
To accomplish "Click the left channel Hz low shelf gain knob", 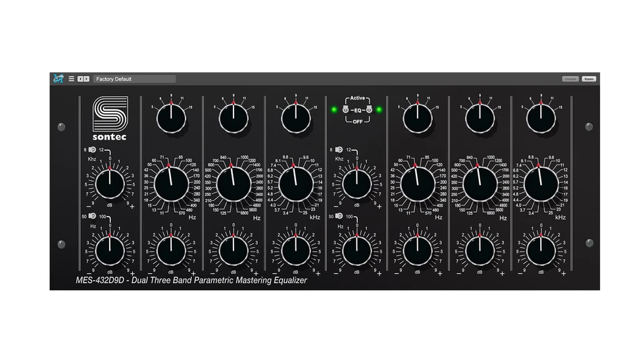I will pyautogui.click(x=110, y=250).
